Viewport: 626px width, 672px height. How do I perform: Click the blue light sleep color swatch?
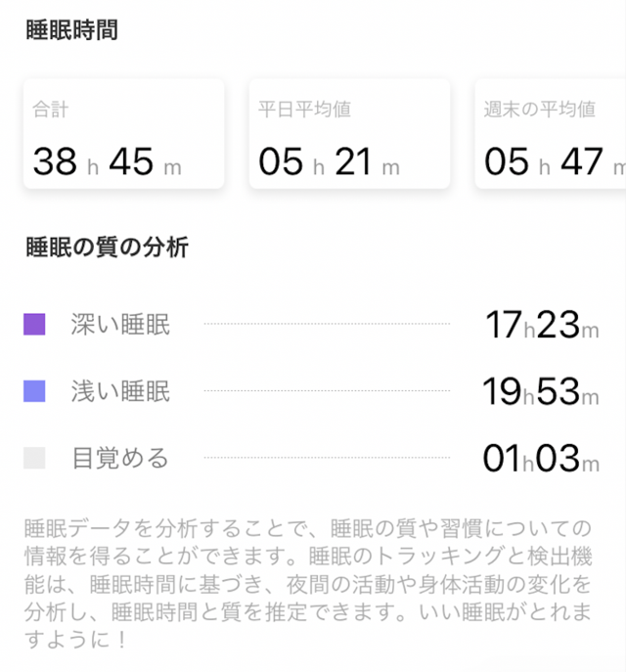pos(35,392)
